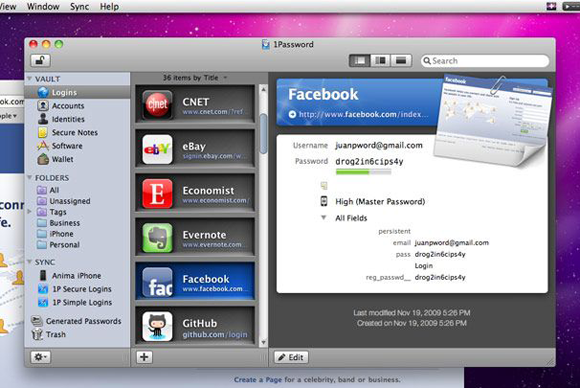Image resolution: width=580 pixels, height=388 pixels.
Task: Open Identities silhouette icon
Action: click(x=43, y=119)
